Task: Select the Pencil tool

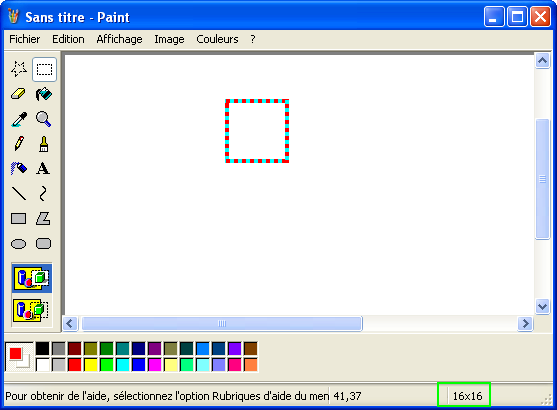Action: (x=19, y=144)
